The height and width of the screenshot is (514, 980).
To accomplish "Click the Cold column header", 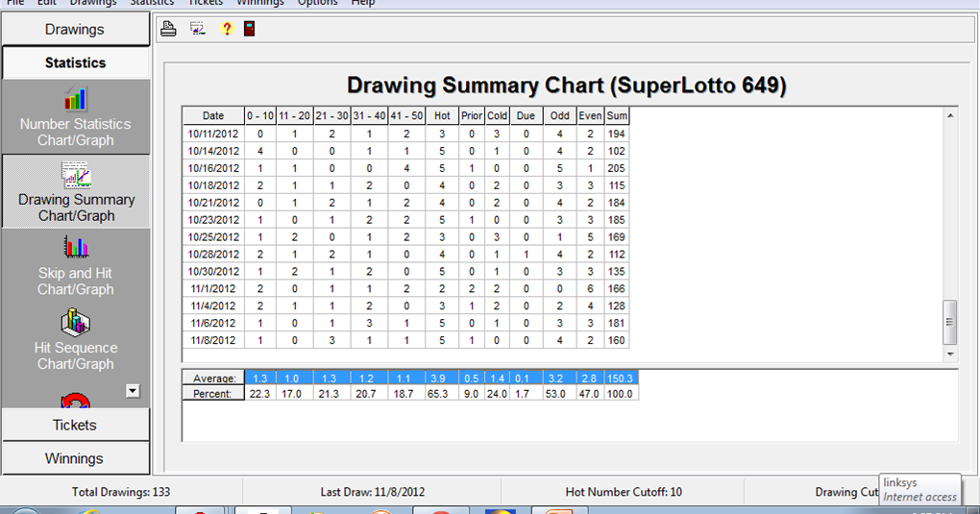I will point(497,115).
